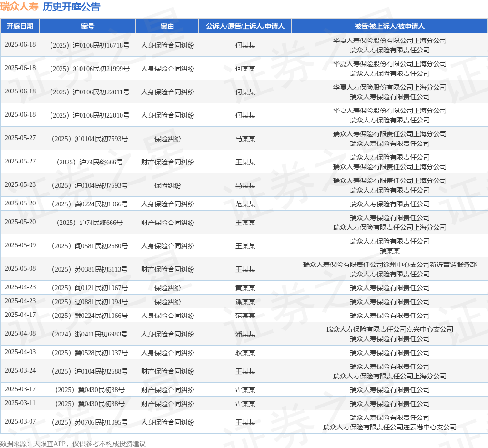Click case number 闽0121民初1067号
The height and width of the screenshot is (448, 488).
(x=90, y=288)
